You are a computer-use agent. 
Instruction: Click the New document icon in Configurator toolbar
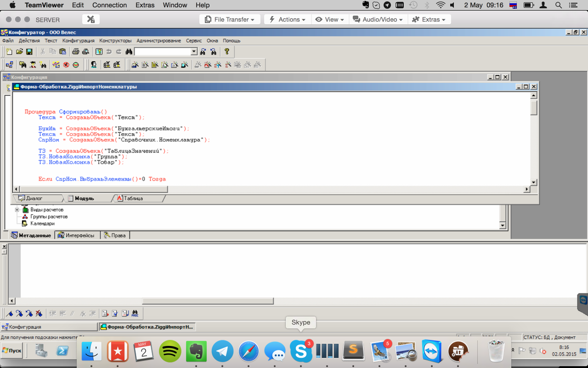pyautogui.click(x=9, y=52)
